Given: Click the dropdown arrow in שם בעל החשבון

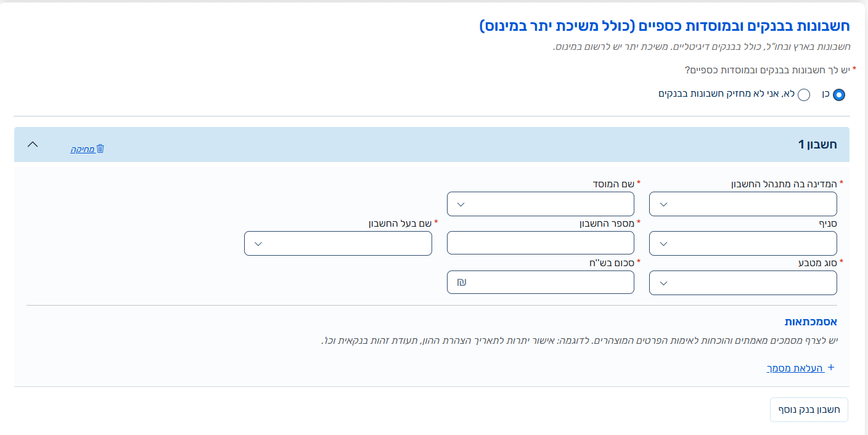Looking at the screenshot, I should [258, 244].
